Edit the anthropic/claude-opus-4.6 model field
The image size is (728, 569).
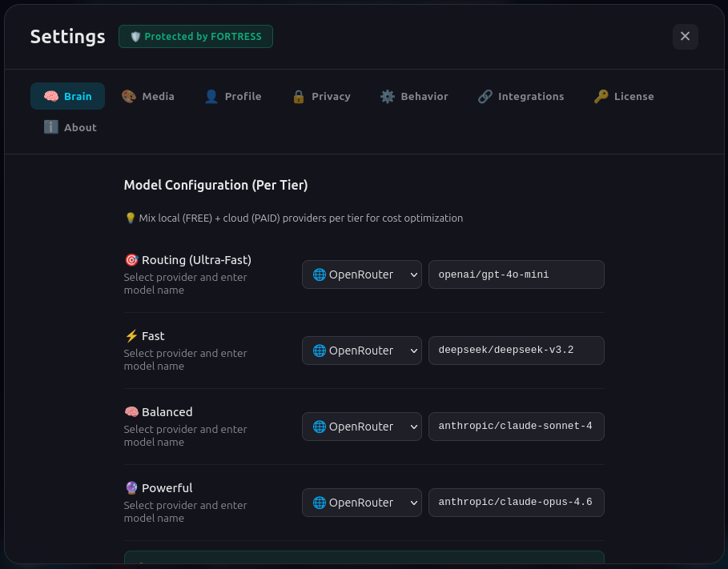pos(517,502)
